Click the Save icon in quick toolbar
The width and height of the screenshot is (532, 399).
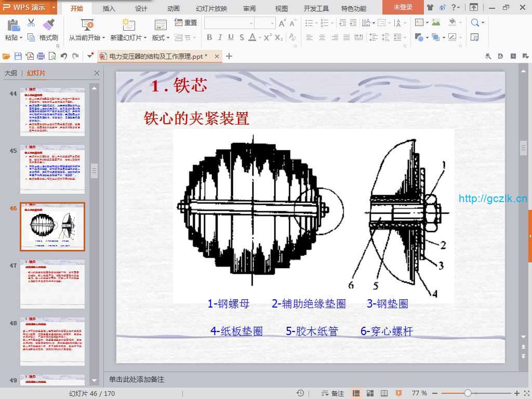click(18, 56)
